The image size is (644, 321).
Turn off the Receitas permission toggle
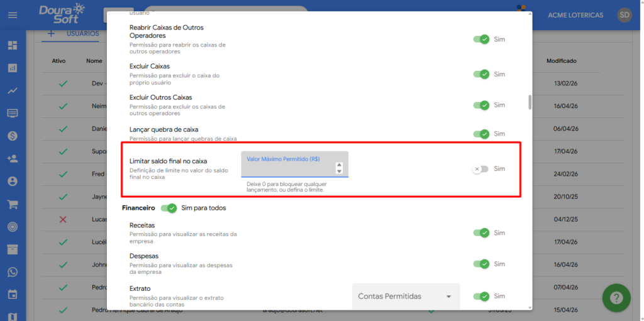click(x=481, y=233)
